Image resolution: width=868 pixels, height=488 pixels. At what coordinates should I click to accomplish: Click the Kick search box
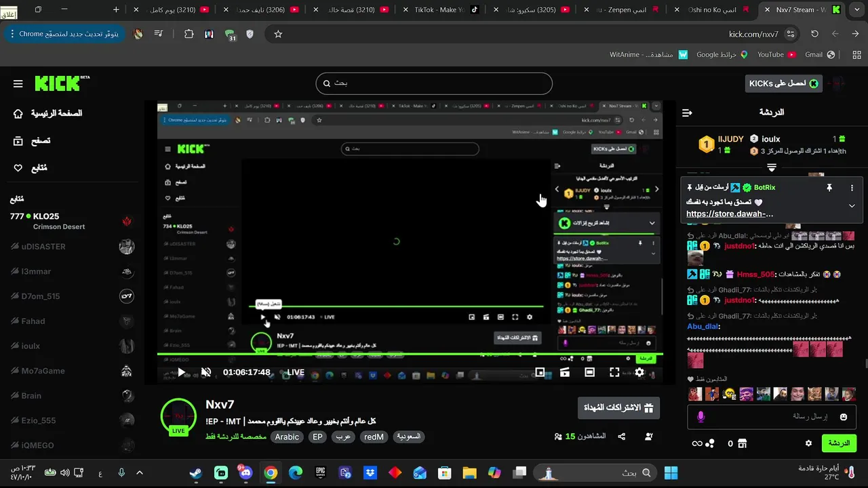(x=434, y=83)
